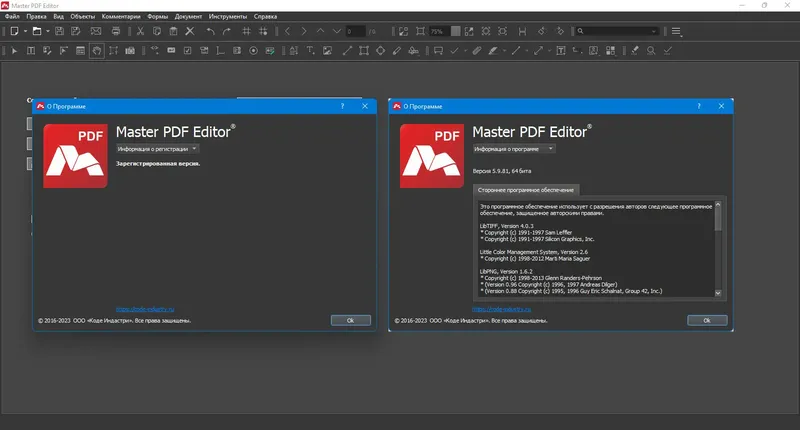Open the Справка menu
This screenshot has width=800, height=430.
(x=265, y=16)
